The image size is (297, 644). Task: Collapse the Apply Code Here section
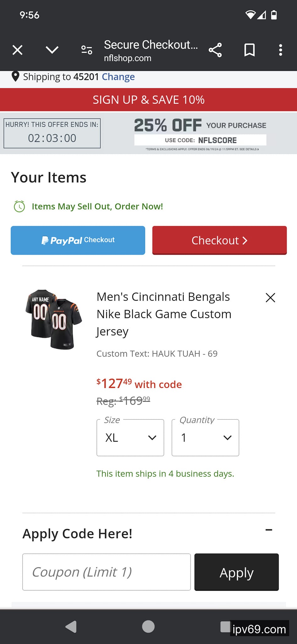point(269,530)
